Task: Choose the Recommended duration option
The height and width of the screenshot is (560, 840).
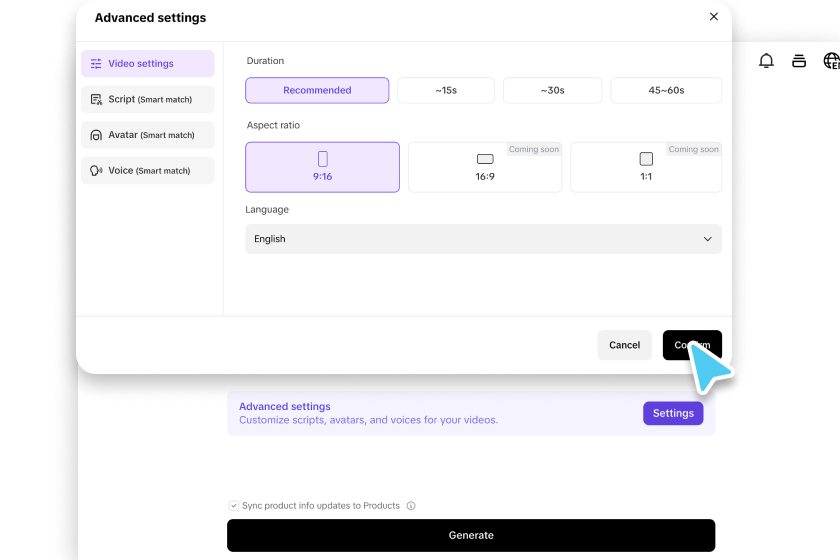Action: 317,90
